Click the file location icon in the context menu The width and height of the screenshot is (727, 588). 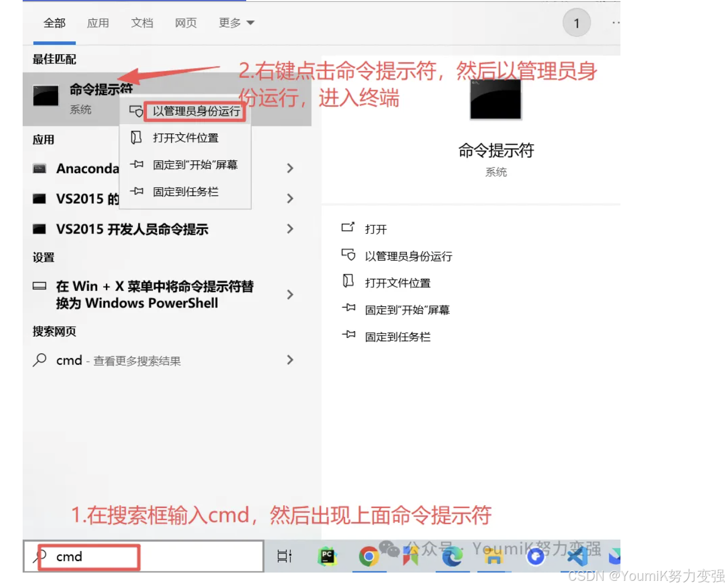point(136,137)
